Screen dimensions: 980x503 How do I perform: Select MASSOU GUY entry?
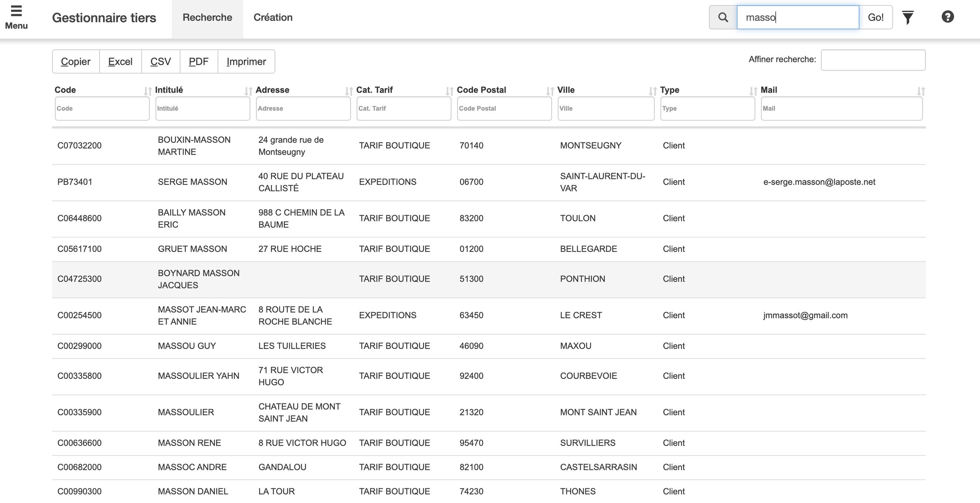click(x=187, y=346)
